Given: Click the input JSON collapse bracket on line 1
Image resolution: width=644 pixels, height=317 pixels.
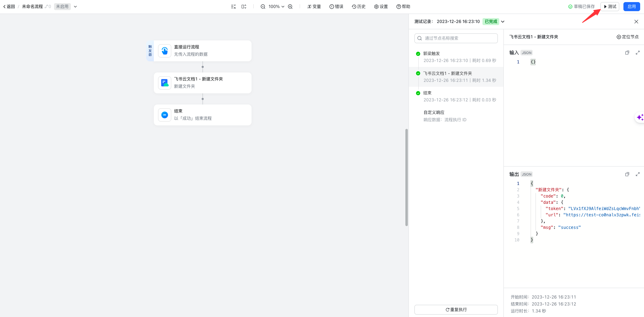Looking at the screenshot, I should pyautogui.click(x=533, y=62).
